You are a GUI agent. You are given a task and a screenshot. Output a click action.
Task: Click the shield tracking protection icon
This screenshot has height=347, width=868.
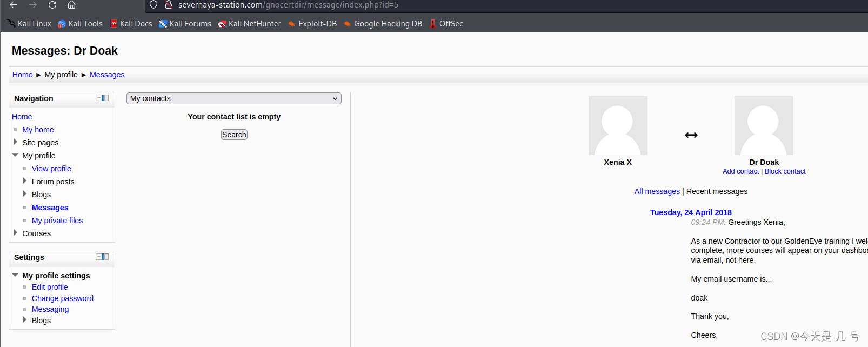click(x=153, y=5)
